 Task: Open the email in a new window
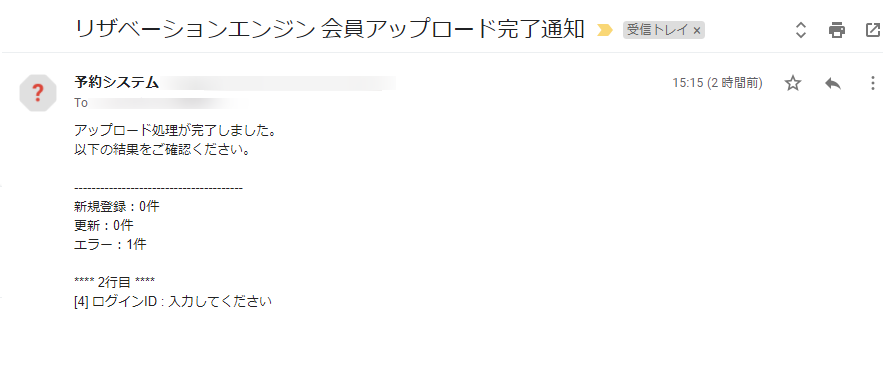click(x=872, y=30)
